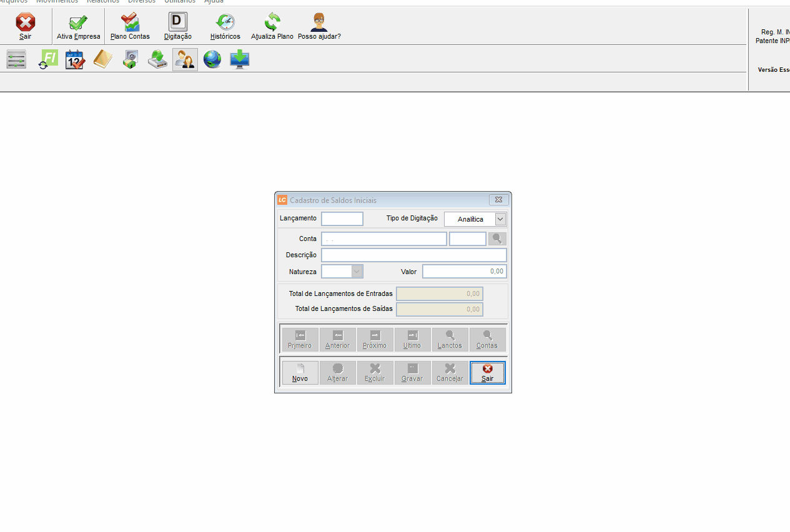This screenshot has height=532, width=790.
Task: Click the monitor download icon
Action: (240, 60)
